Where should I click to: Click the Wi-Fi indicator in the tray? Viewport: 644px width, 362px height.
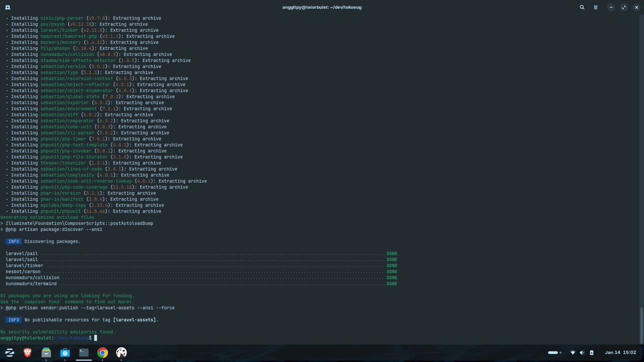tap(573, 352)
